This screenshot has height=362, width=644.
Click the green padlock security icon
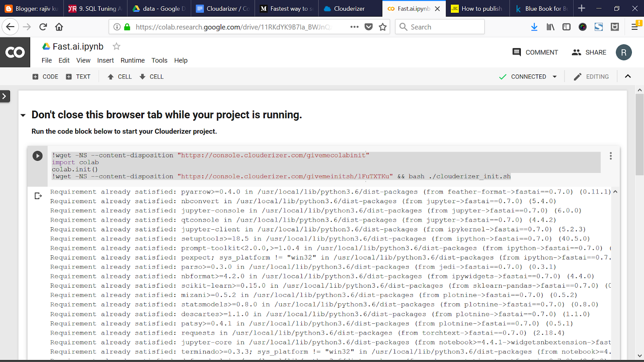(x=127, y=27)
